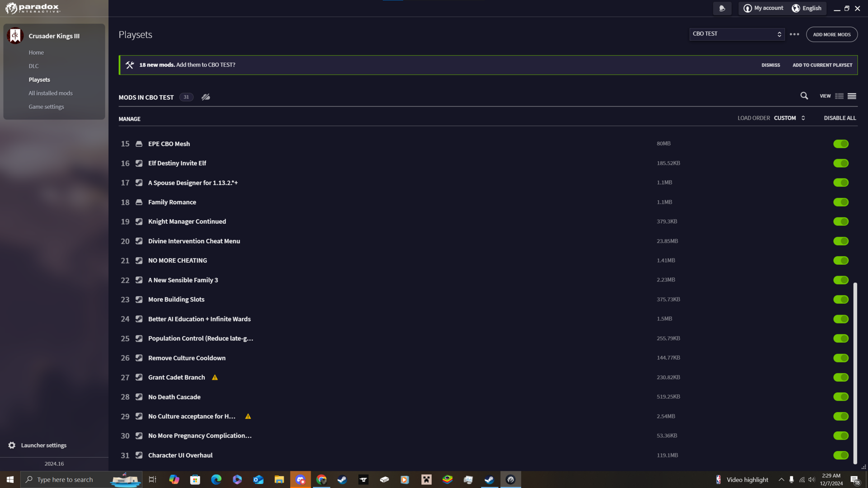This screenshot has width=868, height=488.
Task: Click the Crusader Kings III title
Action: (x=54, y=36)
